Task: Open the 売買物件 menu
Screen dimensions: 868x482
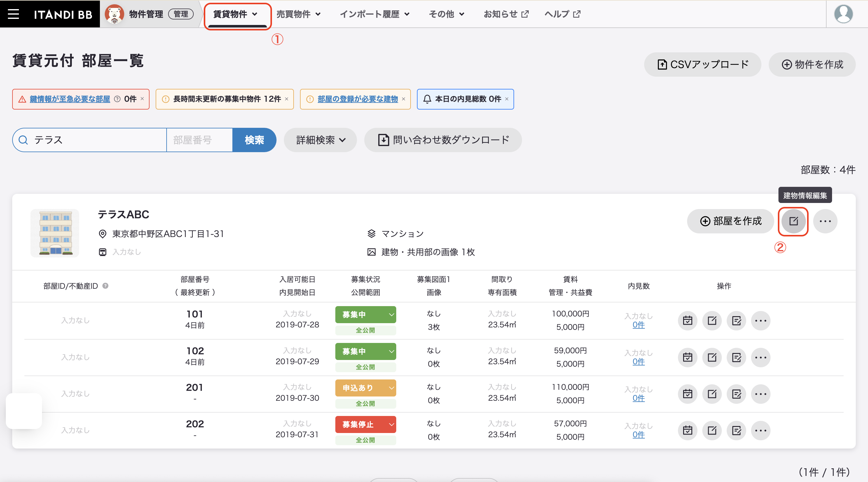Action: click(298, 14)
